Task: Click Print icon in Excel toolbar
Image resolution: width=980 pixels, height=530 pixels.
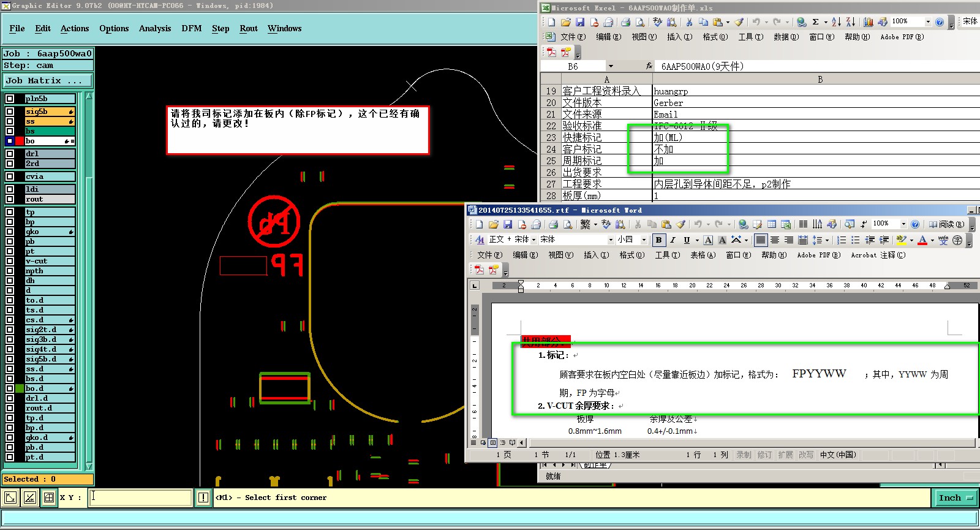Action: (x=625, y=22)
